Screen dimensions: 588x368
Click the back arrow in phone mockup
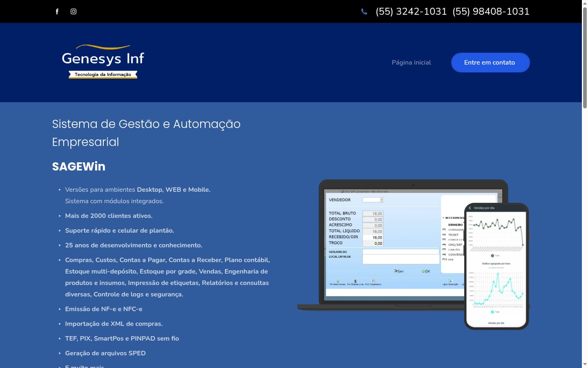pos(470,208)
